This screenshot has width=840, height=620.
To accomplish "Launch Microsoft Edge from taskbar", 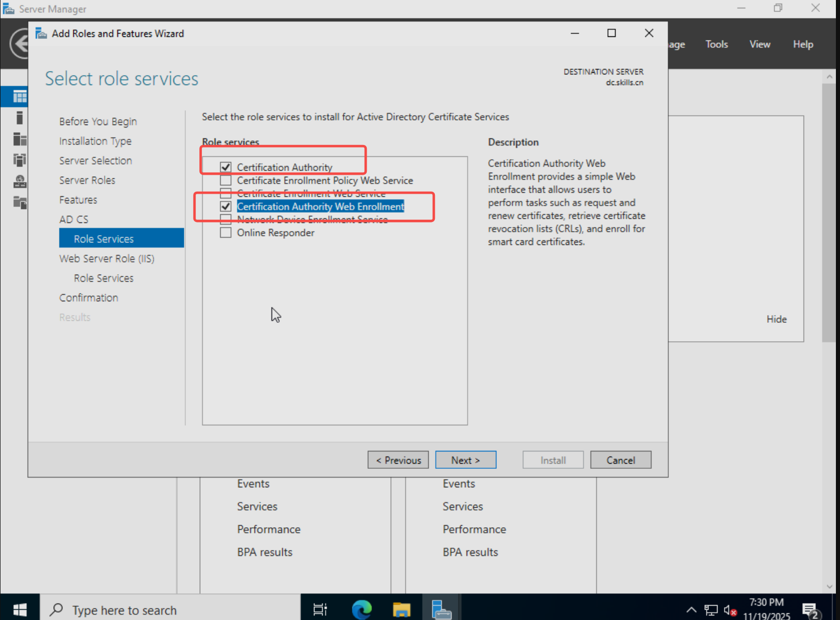I will click(x=362, y=609).
